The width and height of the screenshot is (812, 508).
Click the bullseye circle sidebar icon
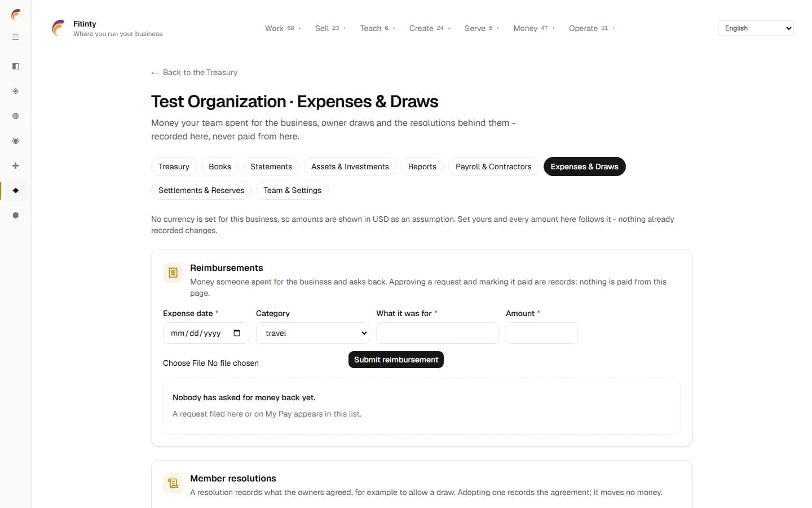(16, 141)
